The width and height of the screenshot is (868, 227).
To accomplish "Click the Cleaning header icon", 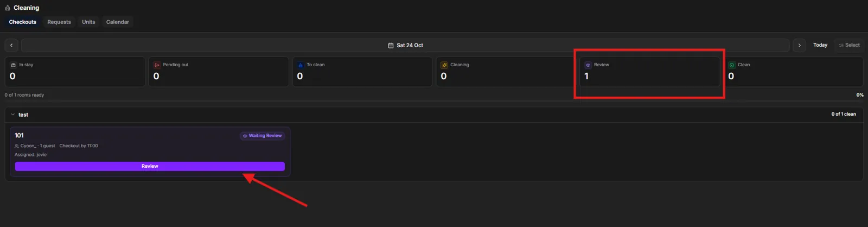I will (x=8, y=8).
